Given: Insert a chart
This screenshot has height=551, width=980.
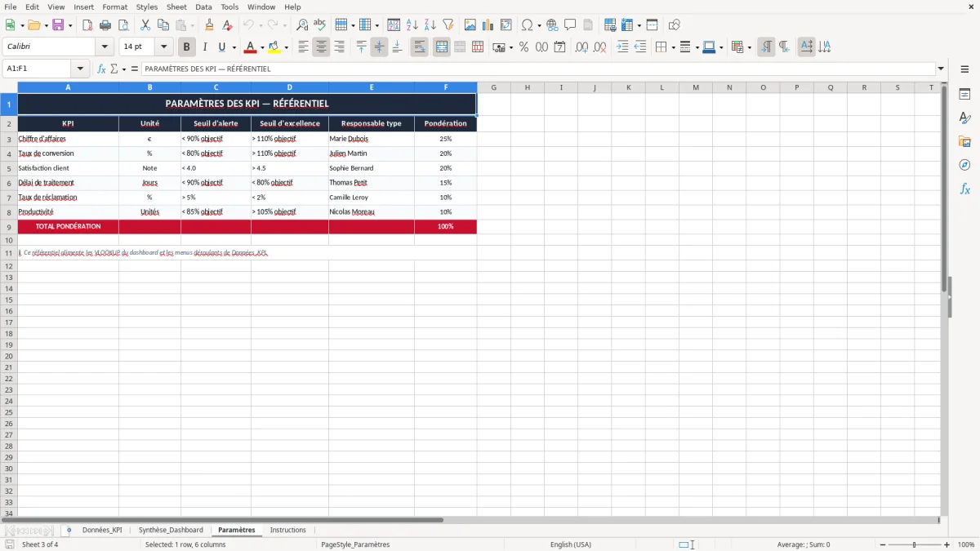Looking at the screenshot, I should pos(488,25).
